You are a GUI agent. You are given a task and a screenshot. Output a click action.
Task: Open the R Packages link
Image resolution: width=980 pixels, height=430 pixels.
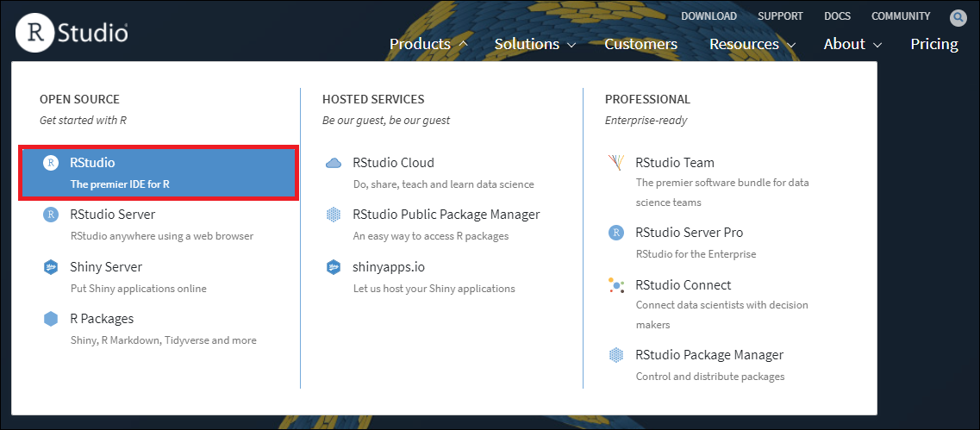coord(102,319)
